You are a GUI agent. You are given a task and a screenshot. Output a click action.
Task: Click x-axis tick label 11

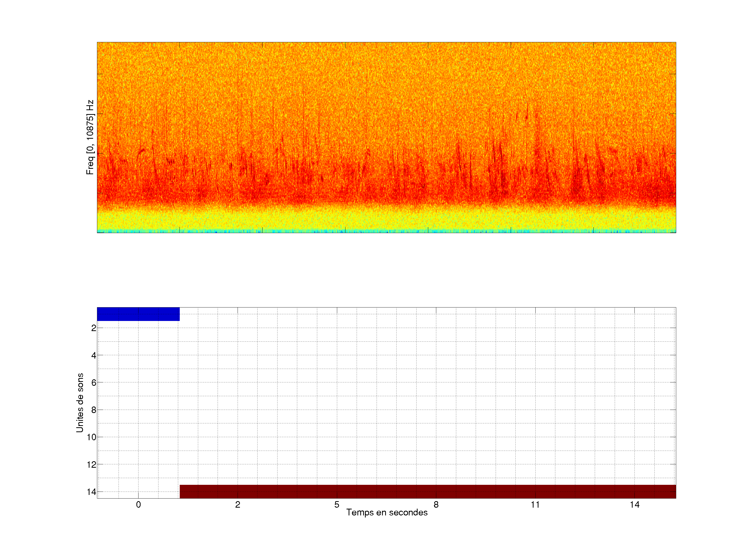[535, 505]
